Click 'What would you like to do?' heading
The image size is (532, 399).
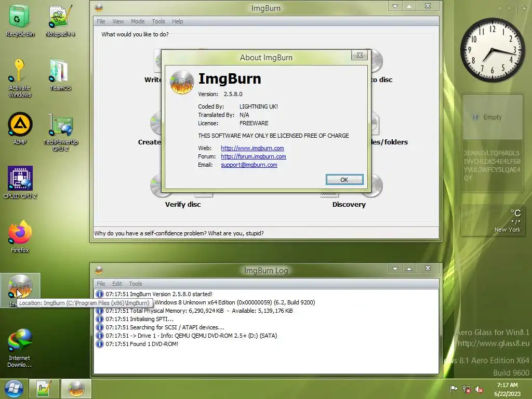pyautogui.click(x=135, y=34)
